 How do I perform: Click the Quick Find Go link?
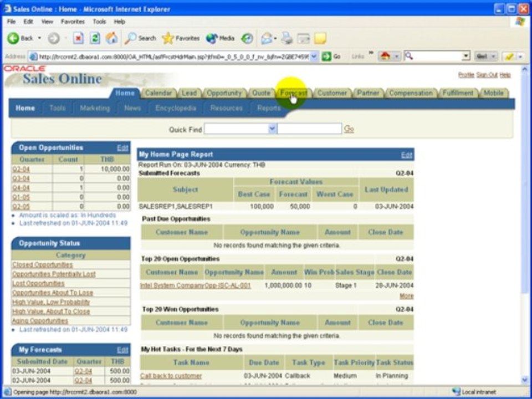point(349,129)
